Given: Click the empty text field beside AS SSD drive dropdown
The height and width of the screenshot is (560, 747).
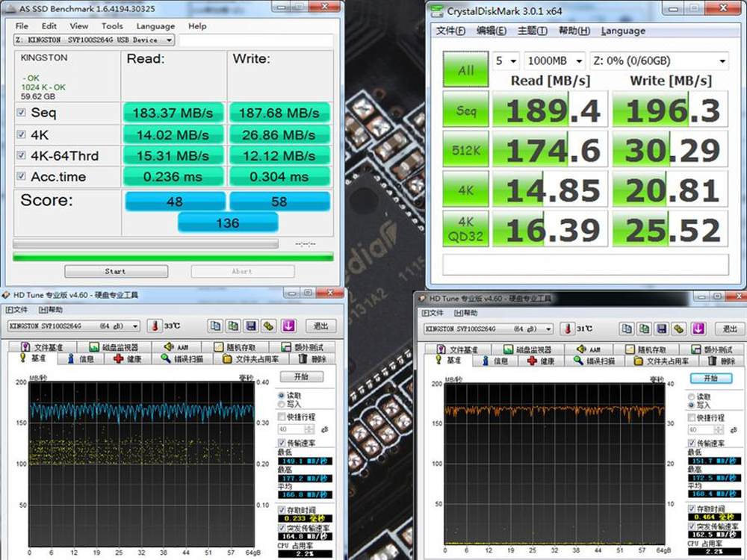Looking at the screenshot, I should (256, 40).
